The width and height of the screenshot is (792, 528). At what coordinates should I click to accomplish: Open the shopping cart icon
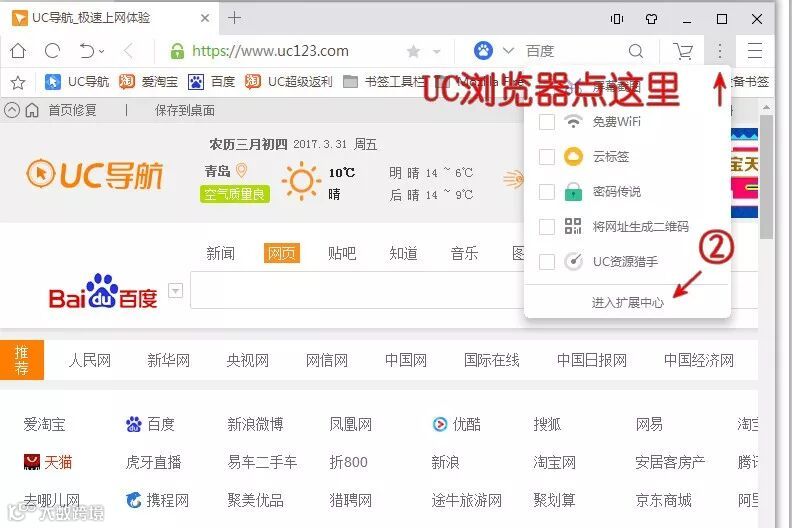683,51
